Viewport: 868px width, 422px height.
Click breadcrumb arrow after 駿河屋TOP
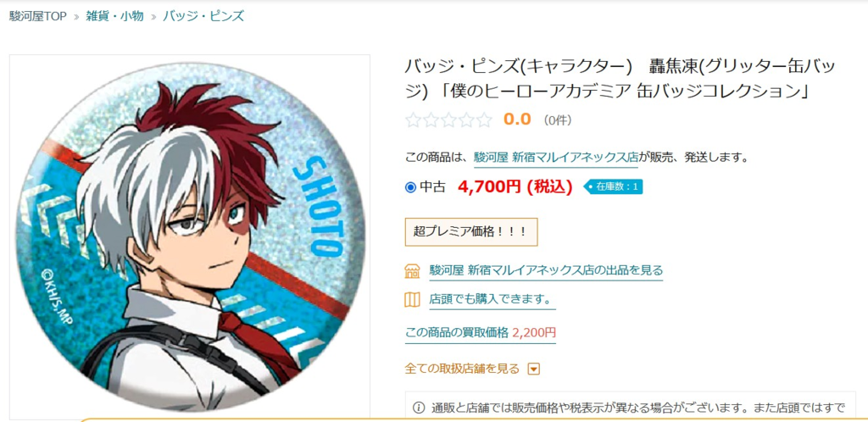76,17
